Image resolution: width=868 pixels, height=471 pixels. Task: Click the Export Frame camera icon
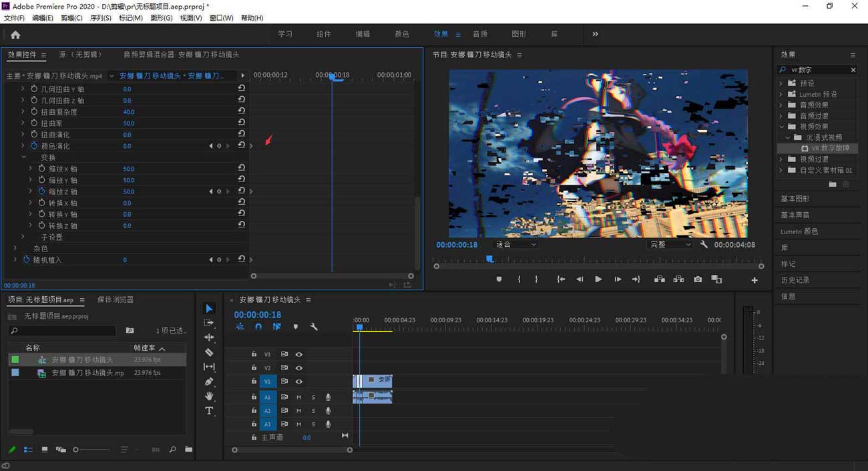pos(698,280)
